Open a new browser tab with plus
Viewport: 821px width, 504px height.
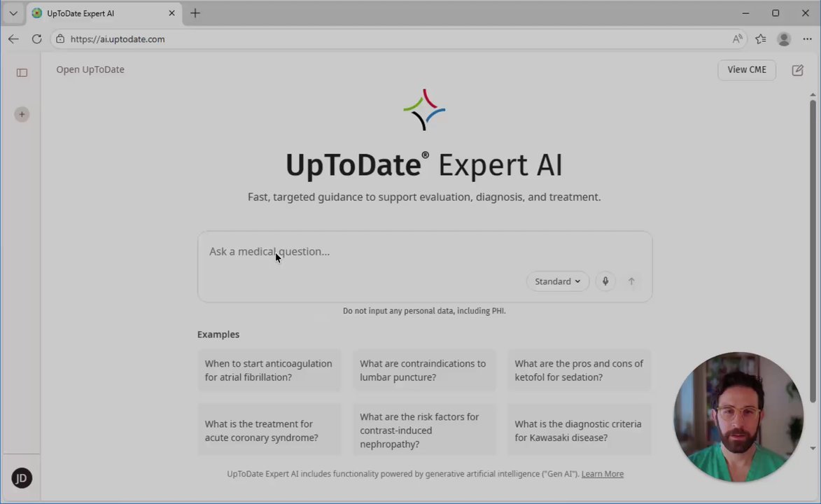point(195,13)
